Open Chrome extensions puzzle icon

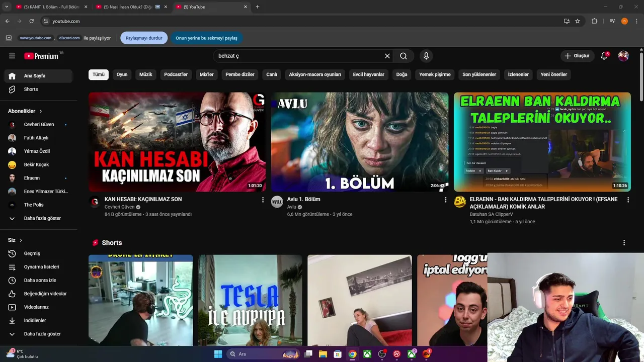[594, 21]
